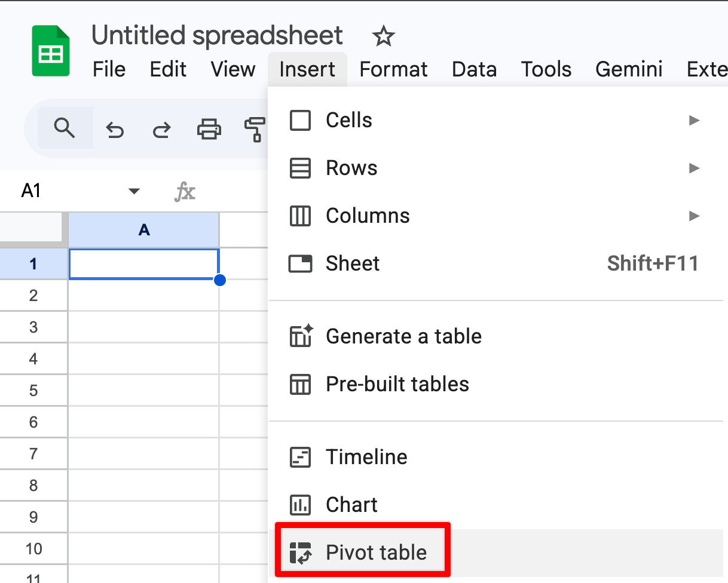Select the Paint format tool

[255, 129]
